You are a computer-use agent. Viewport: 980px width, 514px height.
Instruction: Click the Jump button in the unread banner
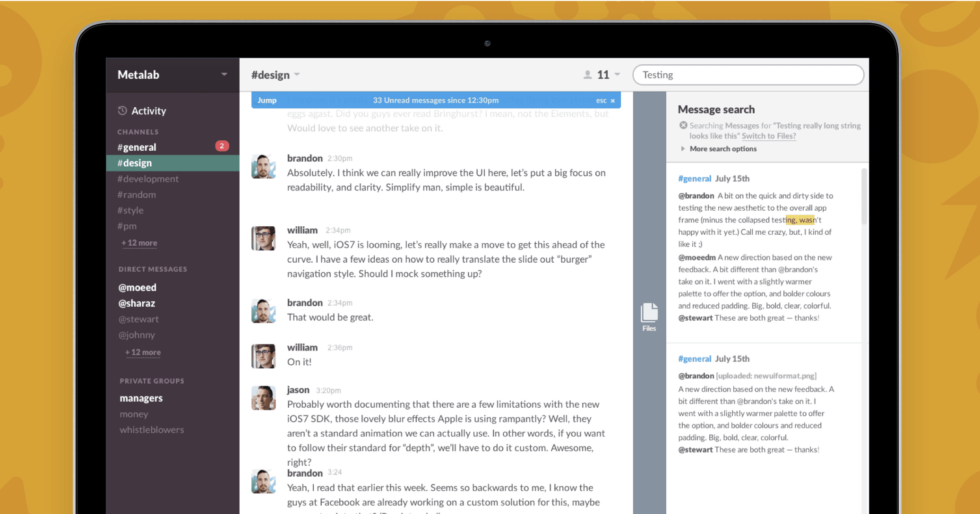coord(267,100)
